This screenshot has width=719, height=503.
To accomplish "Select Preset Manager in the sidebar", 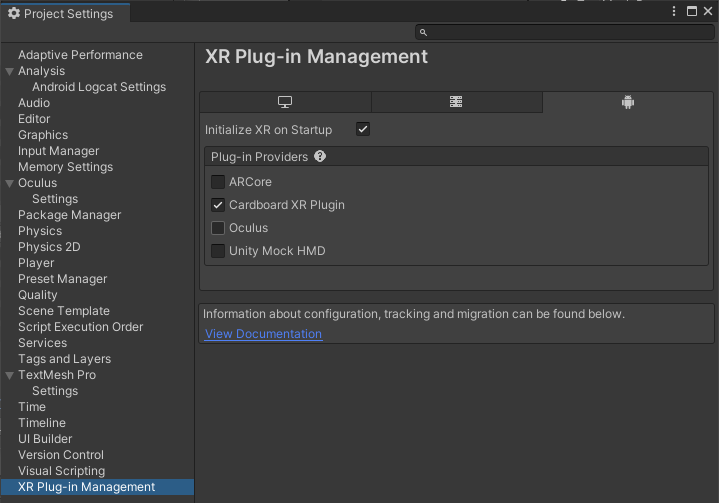I will pyautogui.click(x=62, y=279).
